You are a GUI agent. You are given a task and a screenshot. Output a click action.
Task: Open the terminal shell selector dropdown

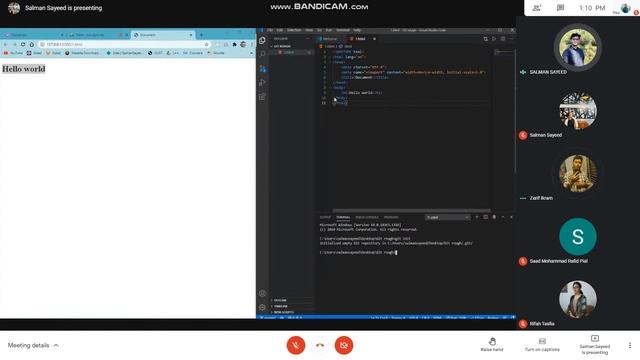[x=447, y=217]
